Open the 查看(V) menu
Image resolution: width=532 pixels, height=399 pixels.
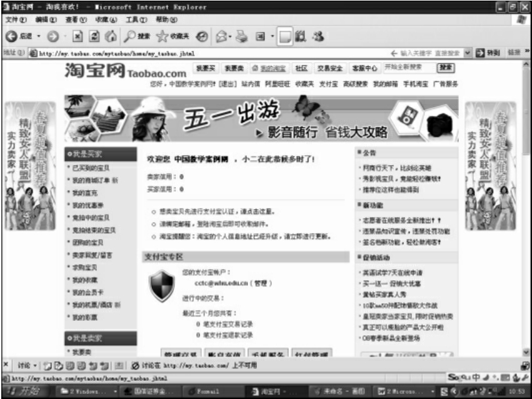pos(76,19)
